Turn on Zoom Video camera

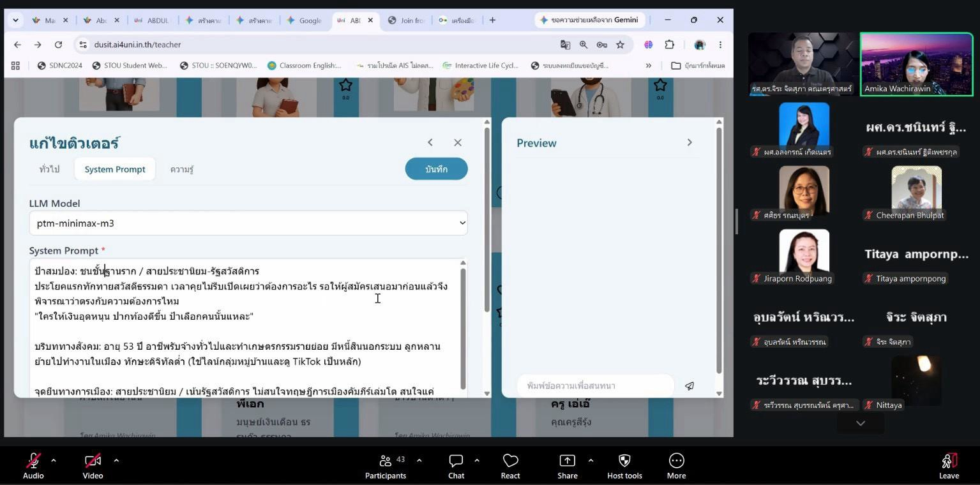pyautogui.click(x=93, y=466)
